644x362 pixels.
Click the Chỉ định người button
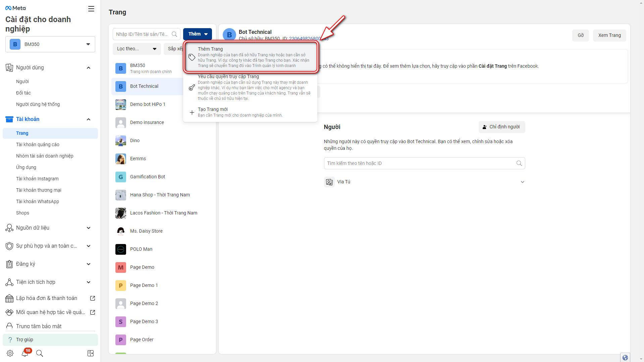(501, 127)
